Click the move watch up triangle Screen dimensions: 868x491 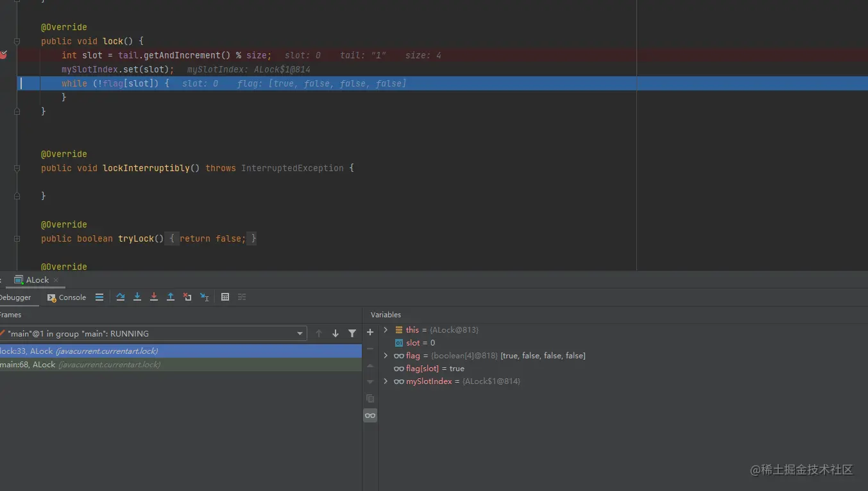click(x=370, y=365)
